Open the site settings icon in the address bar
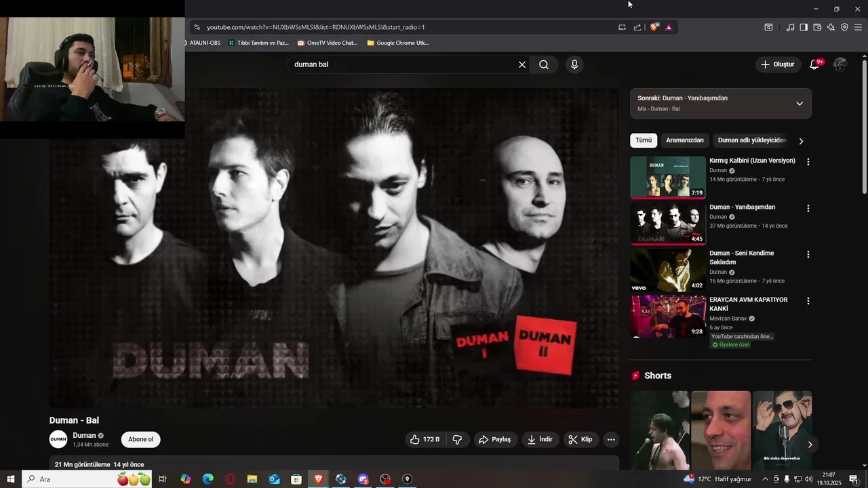The image size is (868, 488). (x=197, y=27)
